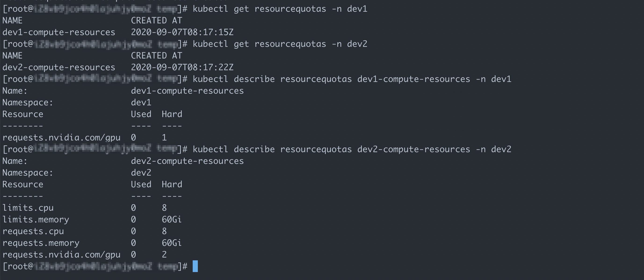Click the timestamp 2020-09-07T08:17:15Z

182,32
